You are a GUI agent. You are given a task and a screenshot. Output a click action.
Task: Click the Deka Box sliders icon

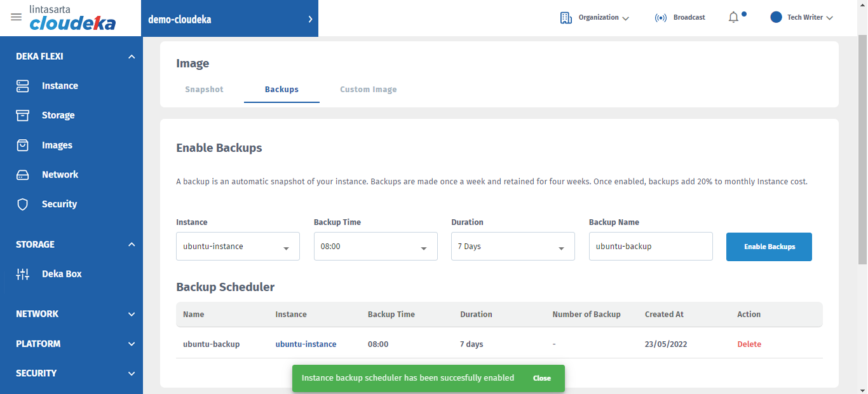[x=23, y=275]
